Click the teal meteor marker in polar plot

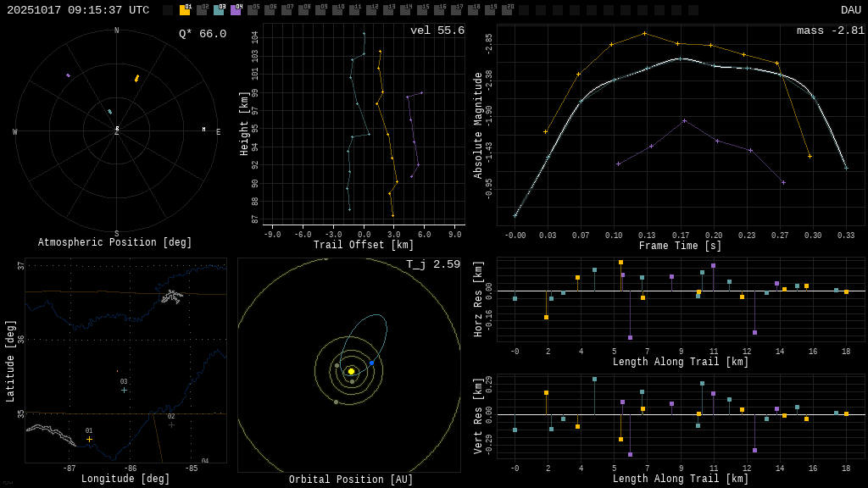[109, 111]
